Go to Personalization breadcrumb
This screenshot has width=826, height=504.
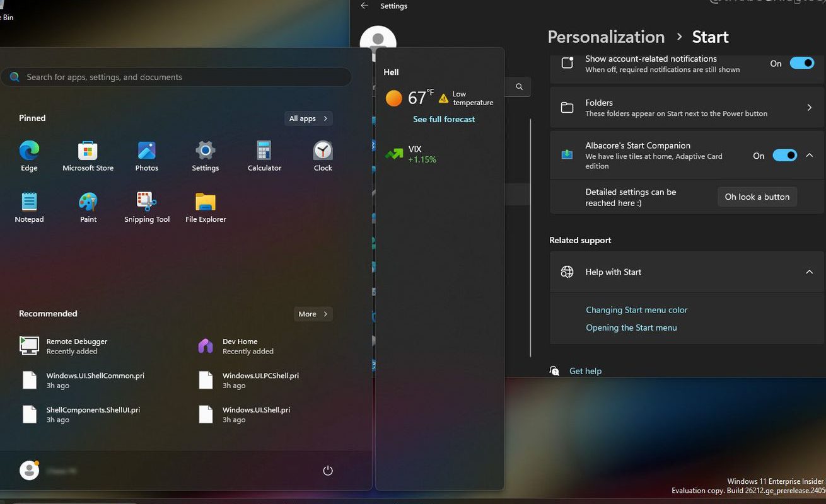(x=606, y=37)
